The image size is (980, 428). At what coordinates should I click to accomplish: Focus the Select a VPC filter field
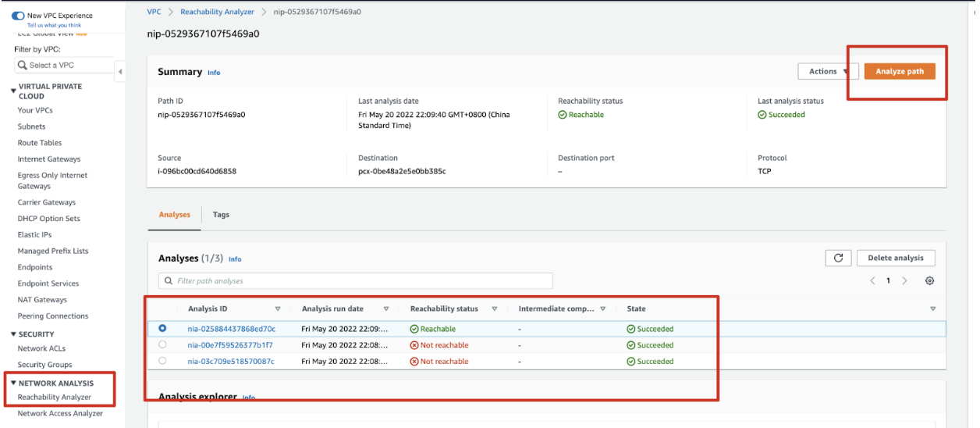coord(64,66)
